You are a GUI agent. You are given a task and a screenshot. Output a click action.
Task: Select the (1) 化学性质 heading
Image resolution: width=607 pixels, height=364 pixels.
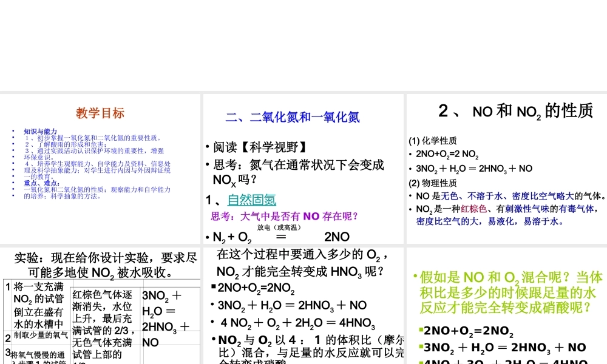(433, 141)
